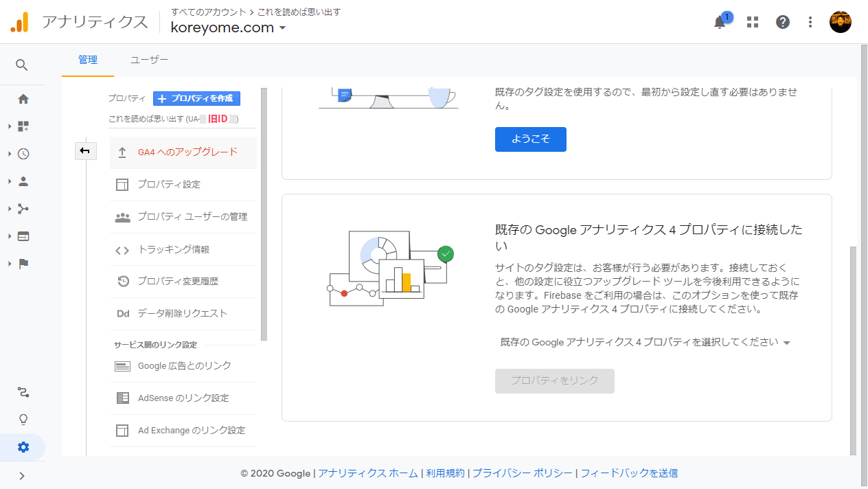Image resolution: width=868 pixels, height=489 pixels.
Task: Click the フィードバックを送信 footer link
Action: click(x=629, y=473)
